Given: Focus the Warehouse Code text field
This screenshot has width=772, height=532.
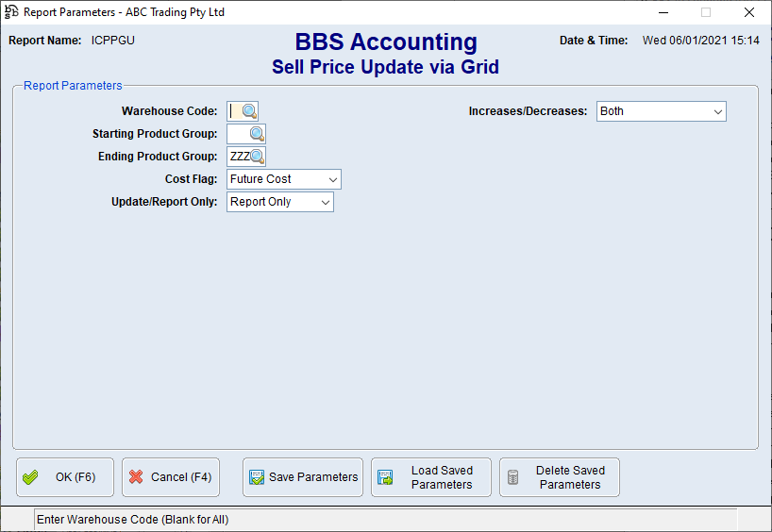Looking at the screenshot, I should click(x=234, y=111).
